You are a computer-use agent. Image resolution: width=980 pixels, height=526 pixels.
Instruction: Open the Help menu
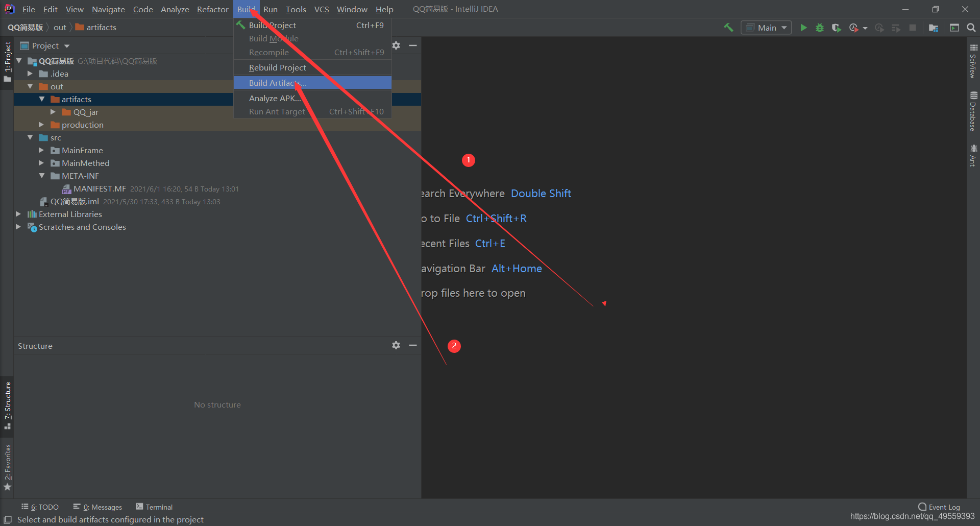point(384,9)
